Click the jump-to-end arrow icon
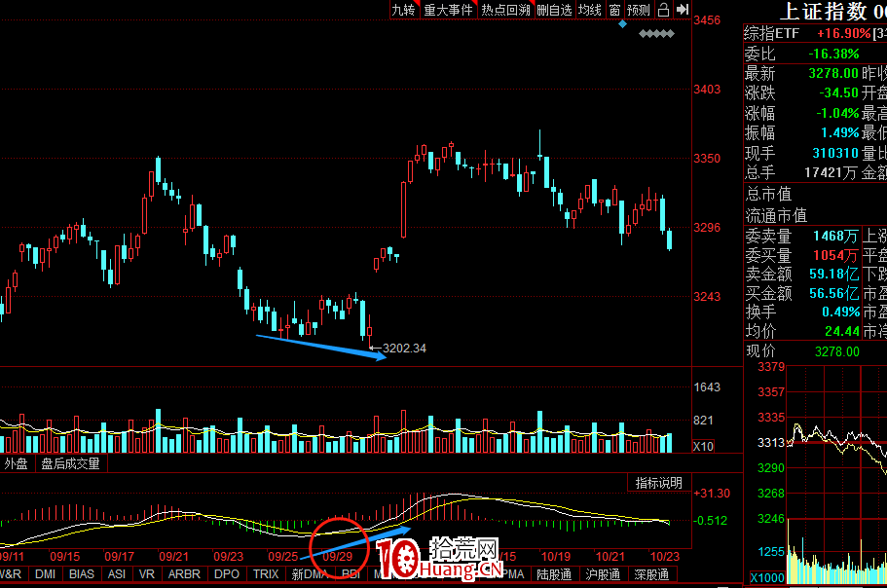Viewport: 887px width, 588px height. 683,10
